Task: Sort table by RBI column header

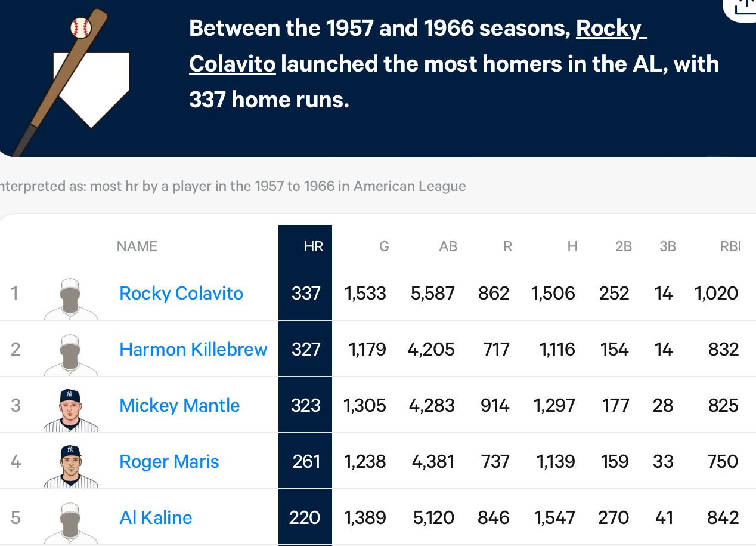Action: pos(730,246)
